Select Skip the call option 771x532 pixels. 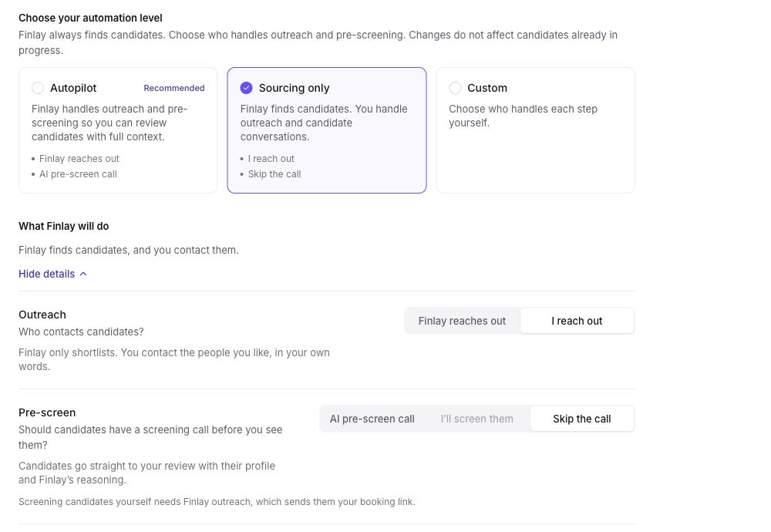click(581, 419)
